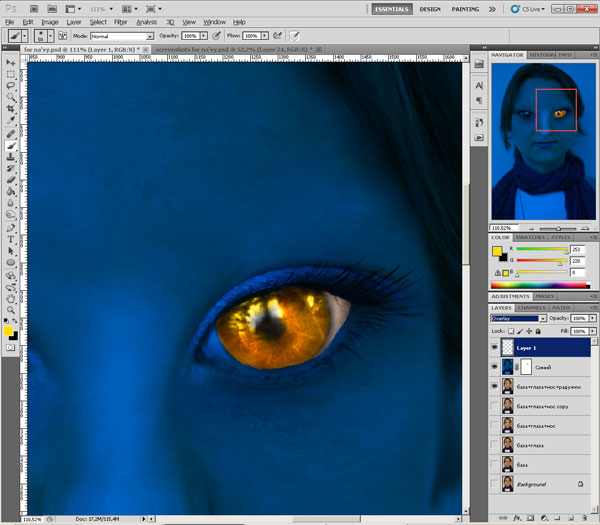Open the brush Mode dropdown set to Normal

122,36
